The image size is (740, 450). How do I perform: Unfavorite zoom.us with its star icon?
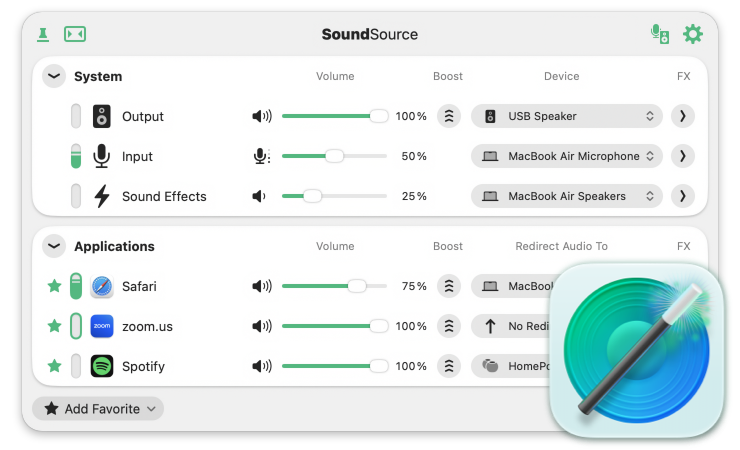(54, 326)
